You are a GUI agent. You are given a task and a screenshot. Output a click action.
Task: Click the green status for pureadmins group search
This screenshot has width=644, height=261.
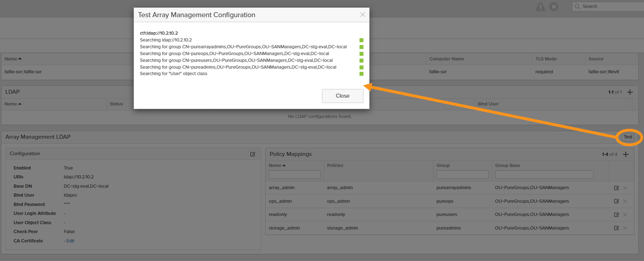361,67
